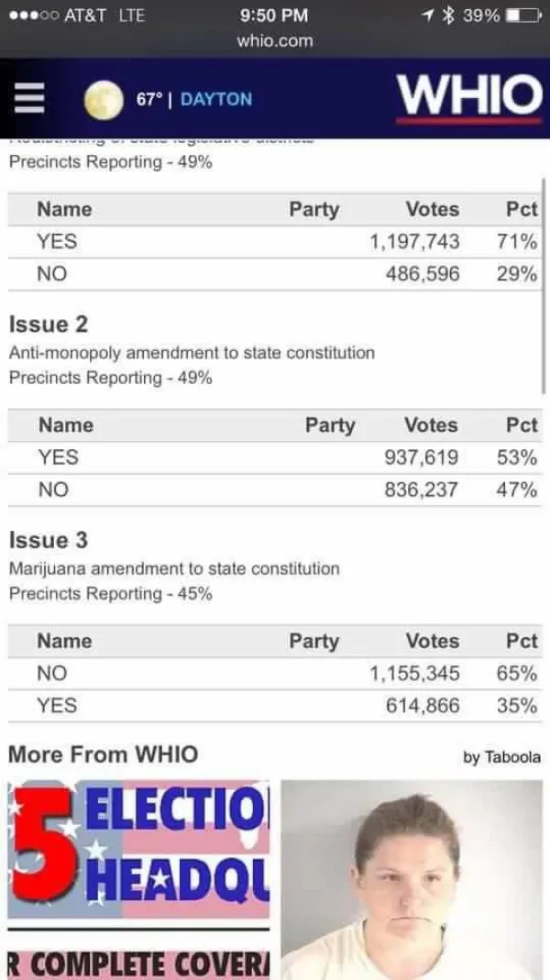Tap the Votes column header for Issue 3

coord(432,642)
